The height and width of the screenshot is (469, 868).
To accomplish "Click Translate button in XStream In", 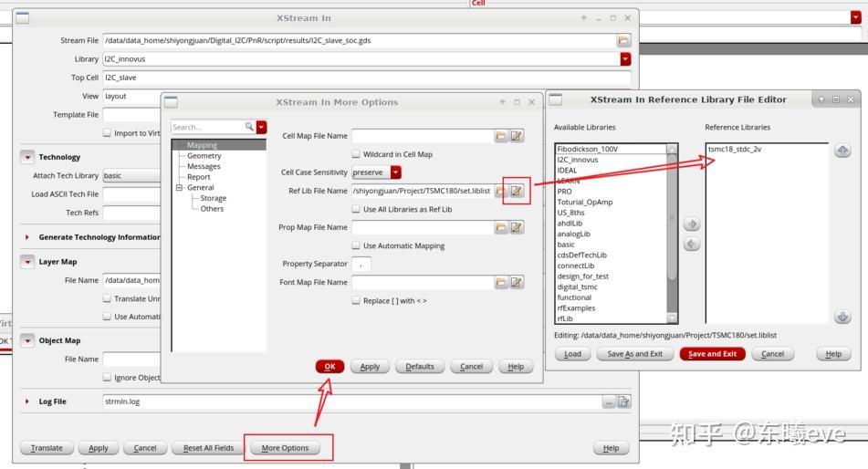I will [47, 448].
